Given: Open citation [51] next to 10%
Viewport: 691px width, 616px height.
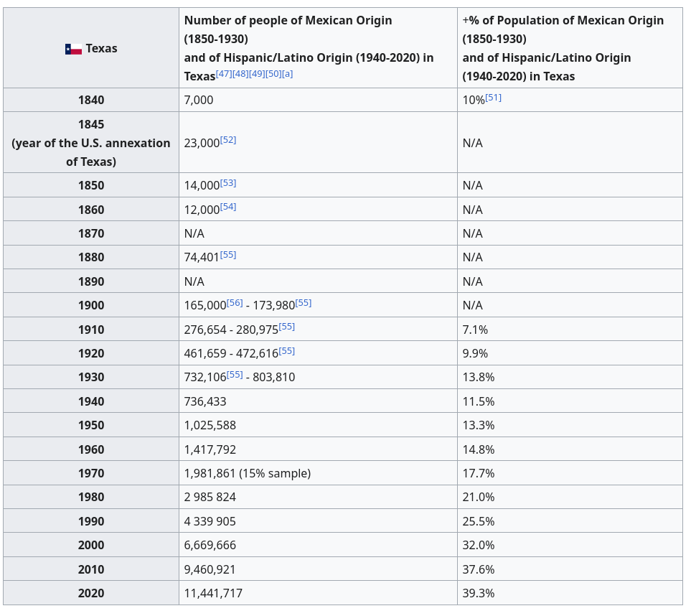Looking at the screenshot, I should coord(494,98).
